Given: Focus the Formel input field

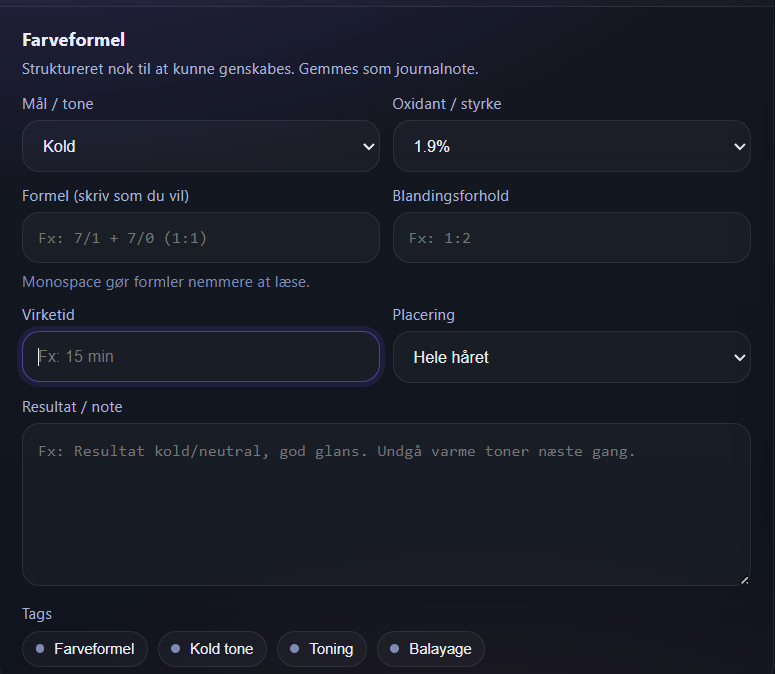Looking at the screenshot, I should coord(200,238).
